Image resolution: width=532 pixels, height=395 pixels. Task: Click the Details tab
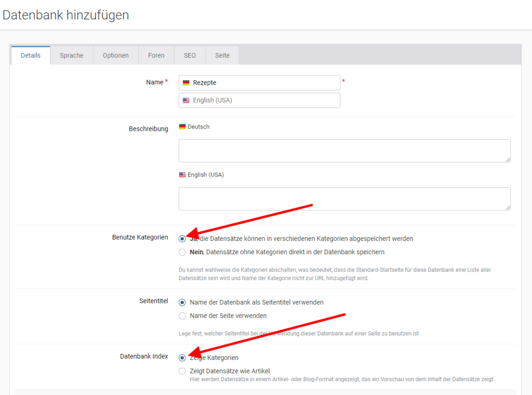click(x=30, y=55)
